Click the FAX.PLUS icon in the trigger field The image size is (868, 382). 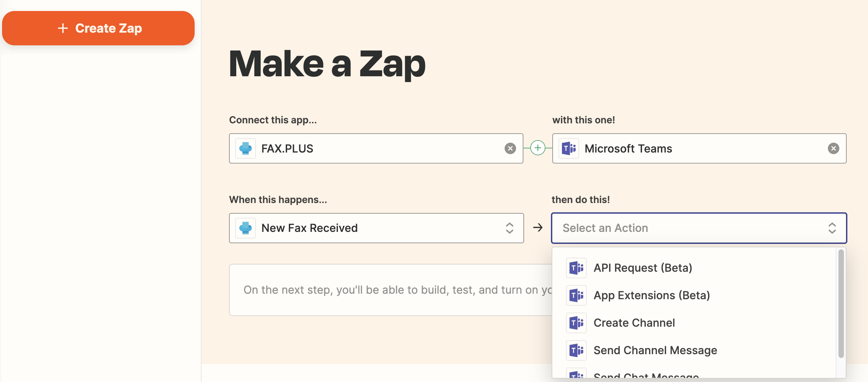tap(246, 228)
